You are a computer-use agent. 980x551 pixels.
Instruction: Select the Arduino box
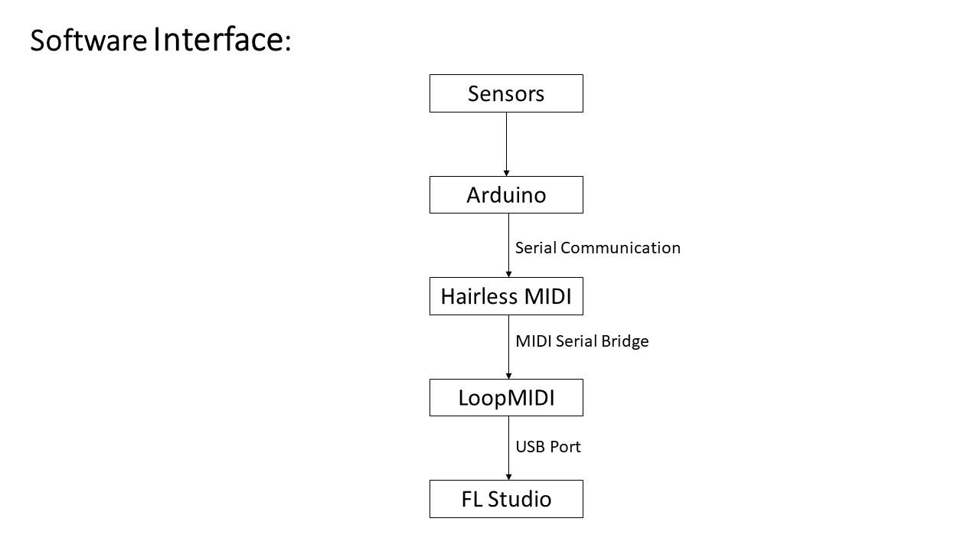506,194
